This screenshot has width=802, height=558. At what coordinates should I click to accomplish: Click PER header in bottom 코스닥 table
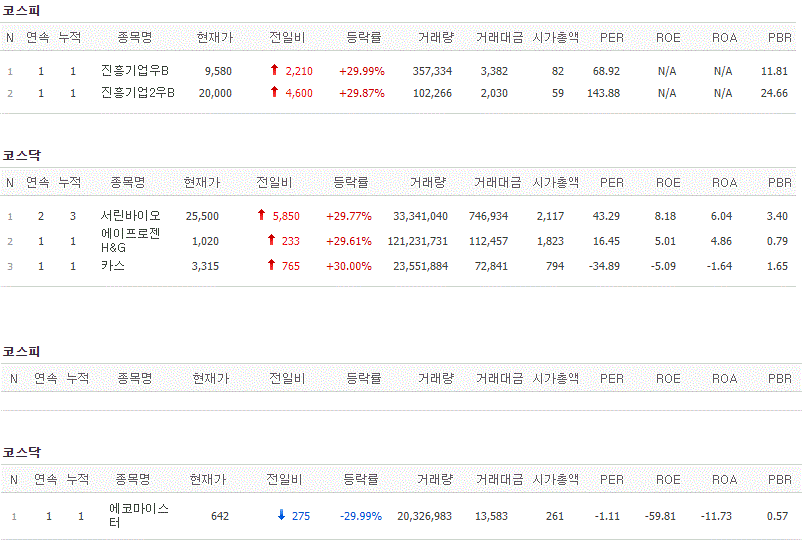point(612,479)
